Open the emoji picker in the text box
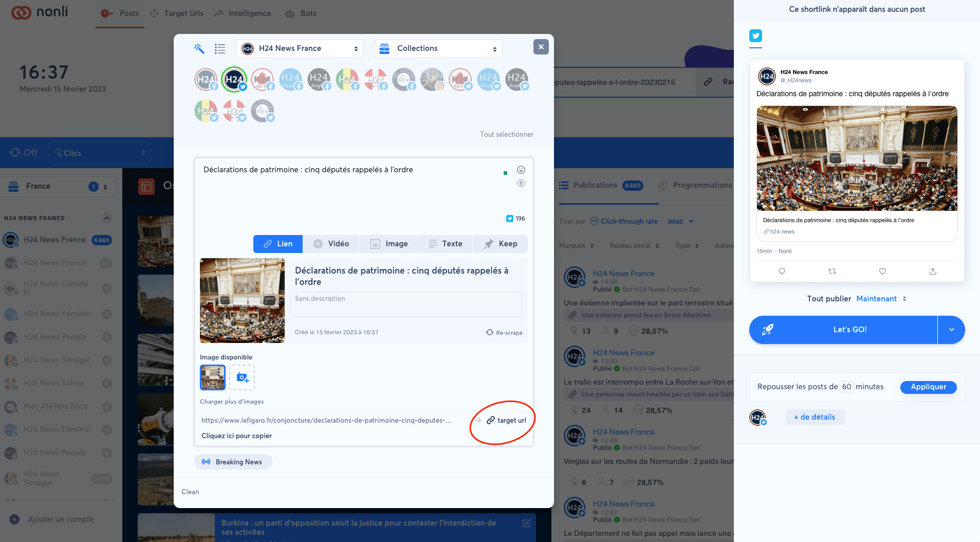The image size is (980, 542). point(521,170)
